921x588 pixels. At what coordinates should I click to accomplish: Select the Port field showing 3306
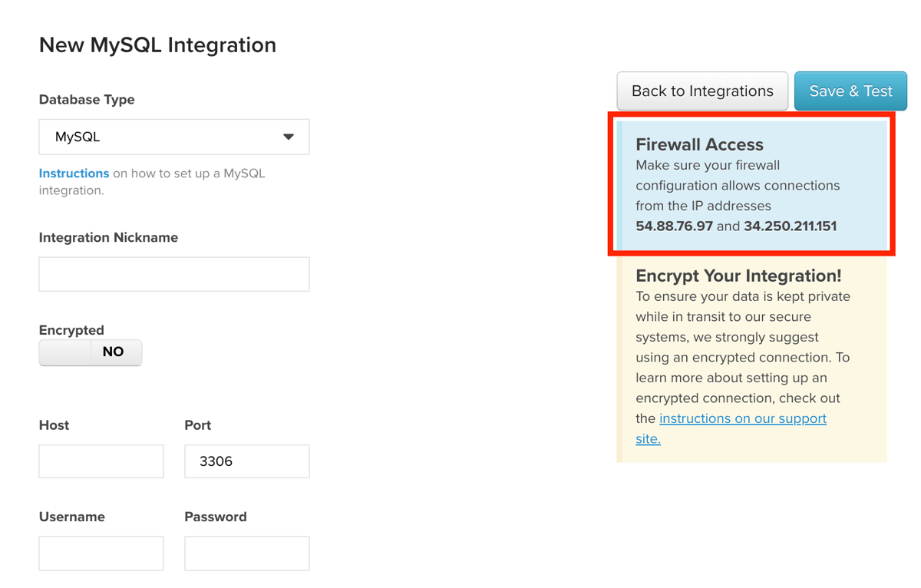[x=246, y=461]
